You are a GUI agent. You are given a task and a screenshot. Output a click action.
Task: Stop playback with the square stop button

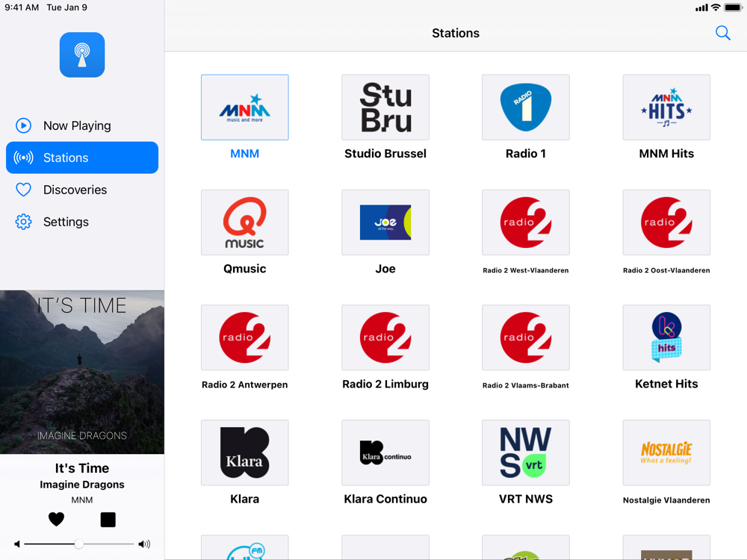(x=108, y=520)
